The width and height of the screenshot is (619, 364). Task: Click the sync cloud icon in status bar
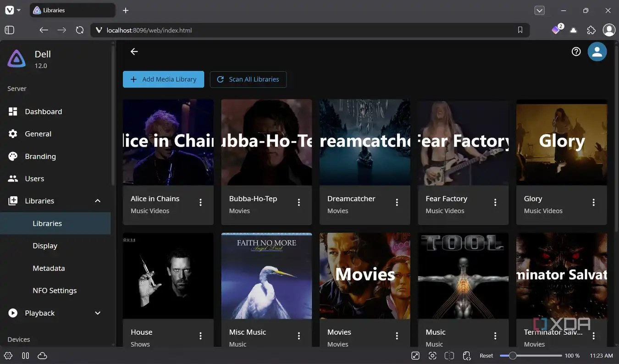[x=42, y=355]
